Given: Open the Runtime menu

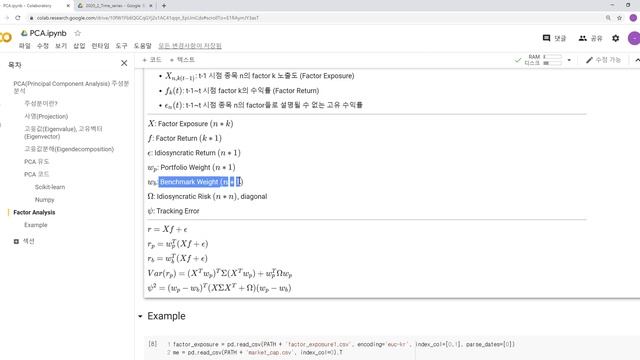Looking at the screenshot, I should (x=100, y=46).
